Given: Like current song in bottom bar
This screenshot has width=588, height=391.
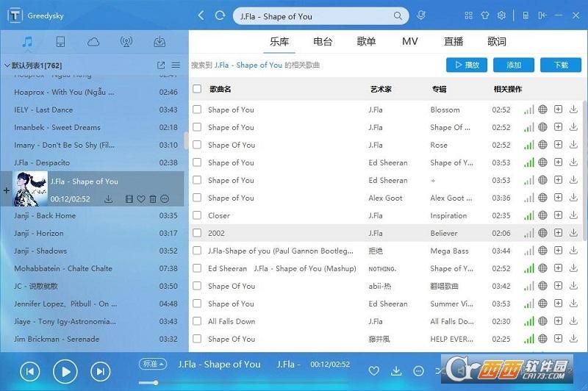Looking at the screenshot, I should 374,371.
